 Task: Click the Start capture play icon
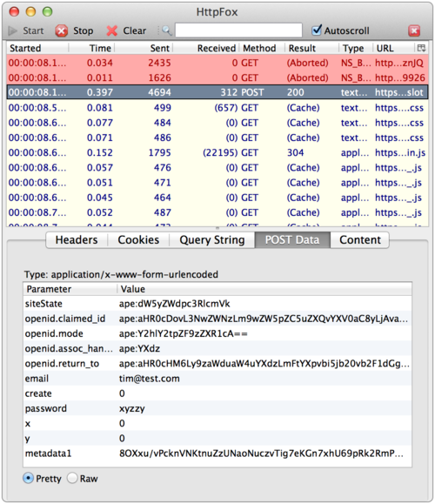pos(12,30)
